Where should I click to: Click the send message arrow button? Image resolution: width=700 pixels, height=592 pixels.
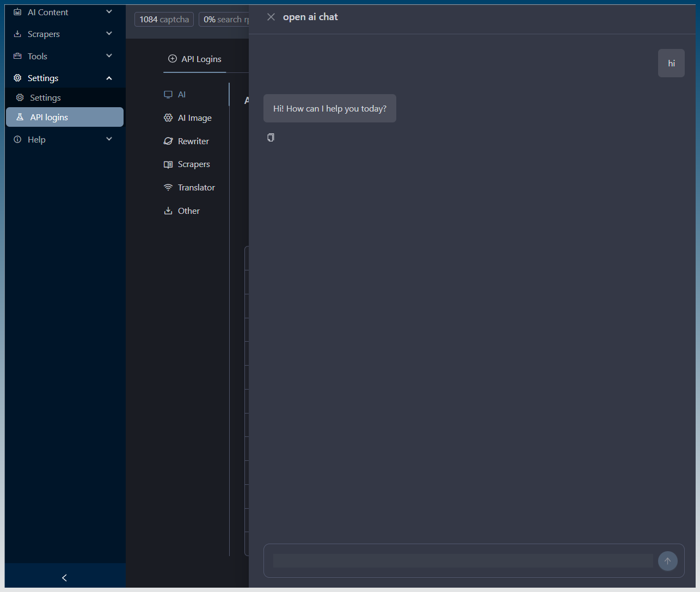[x=667, y=561]
